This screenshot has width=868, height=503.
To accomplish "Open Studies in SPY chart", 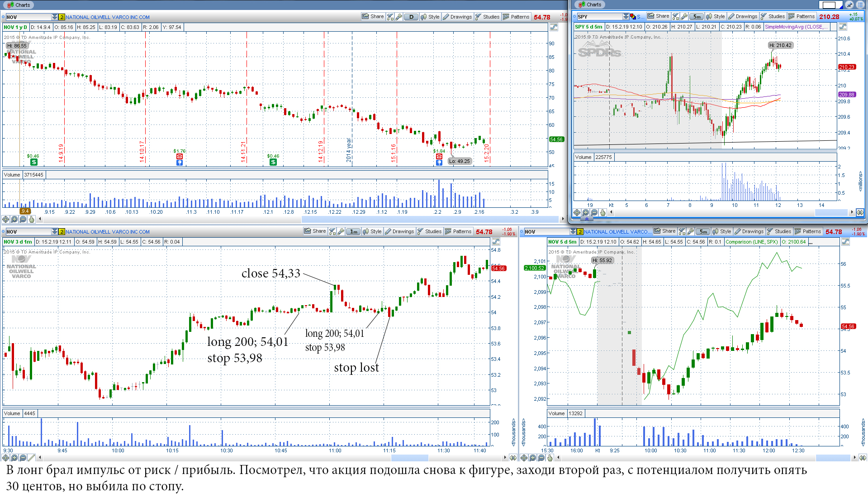I will 773,16.
